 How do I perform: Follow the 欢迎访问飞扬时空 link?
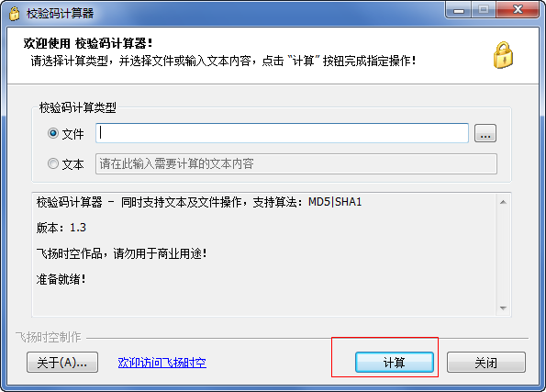point(162,363)
